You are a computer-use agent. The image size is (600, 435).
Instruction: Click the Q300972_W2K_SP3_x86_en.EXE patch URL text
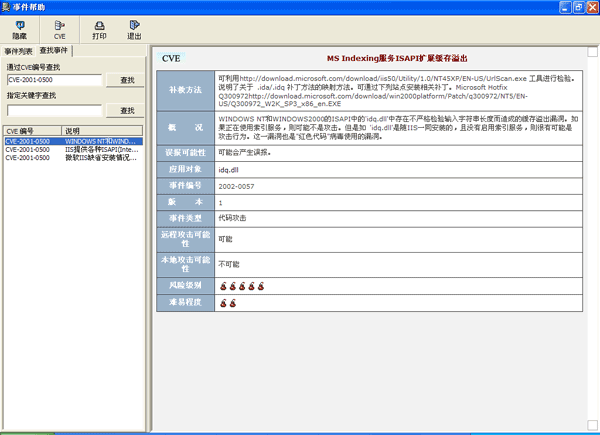point(373,100)
